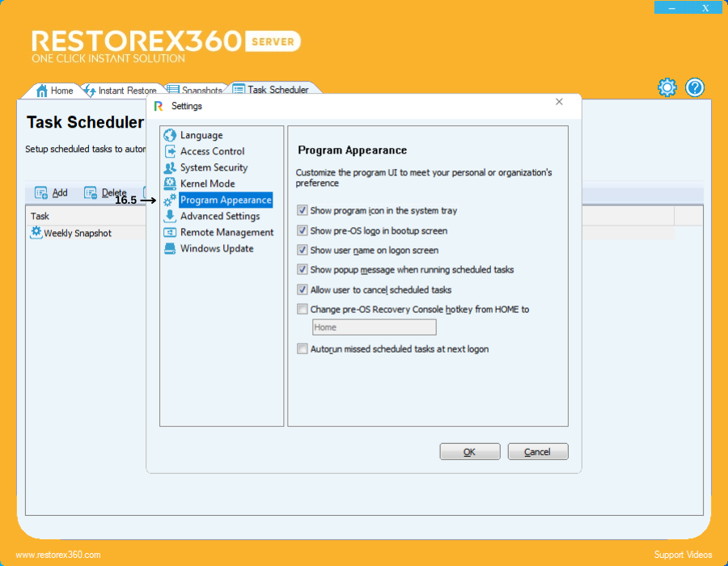This screenshot has width=728, height=566.
Task: Enable Autorun missed scheduled tasks at next logon
Action: 303,348
